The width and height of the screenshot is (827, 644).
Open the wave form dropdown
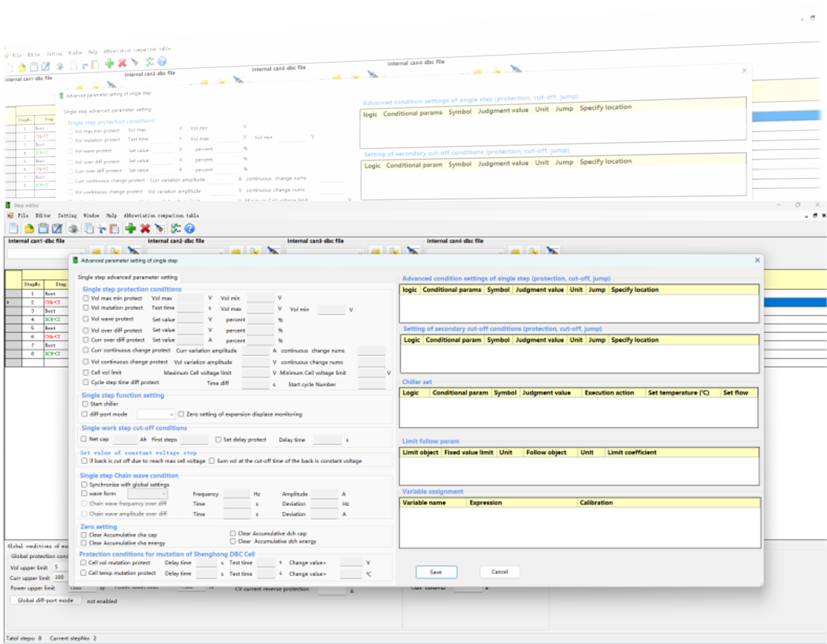[x=147, y=493]
